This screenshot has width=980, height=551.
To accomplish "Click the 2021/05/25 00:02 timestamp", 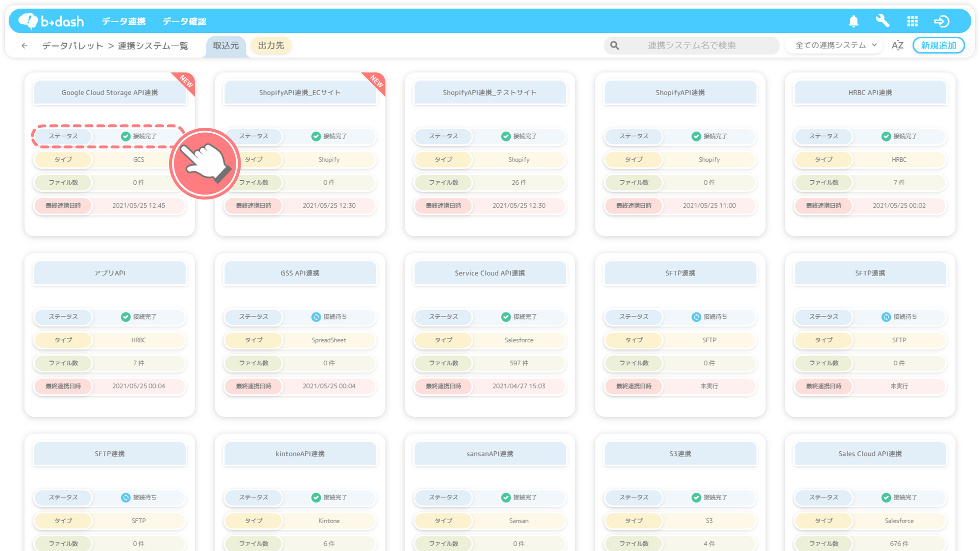I will click(899, 206).
